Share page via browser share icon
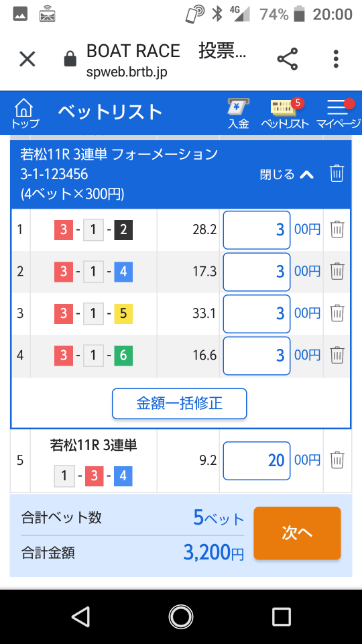 288,59
